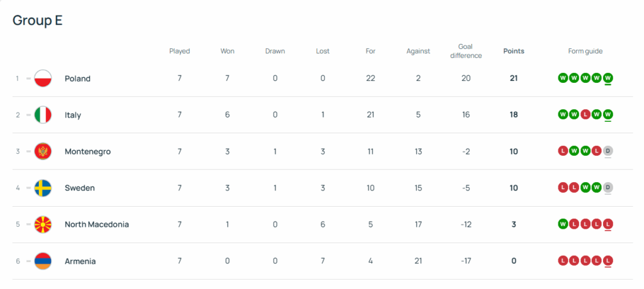The image size is (644, 289).
Task: Click Montenegro's grey draw form badge
Action: point(608,151)
